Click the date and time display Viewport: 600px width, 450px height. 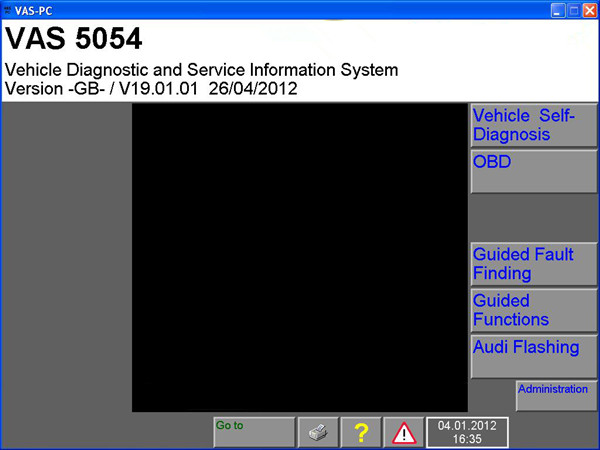[467, 432]
